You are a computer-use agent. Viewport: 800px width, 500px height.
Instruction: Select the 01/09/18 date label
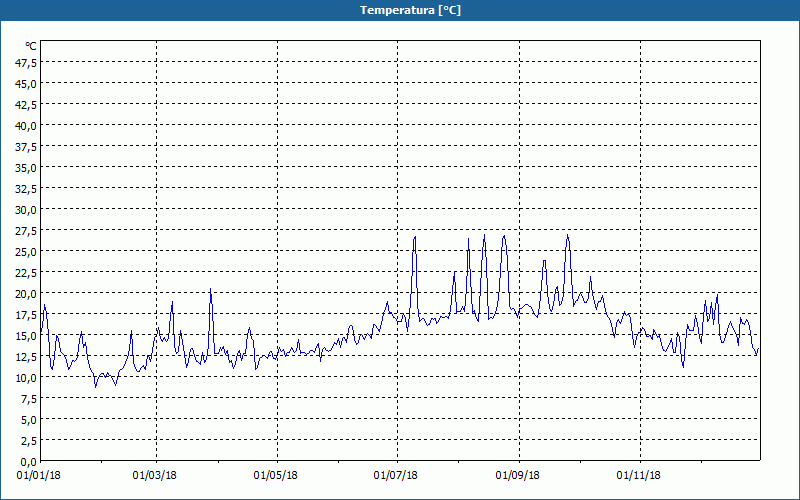pyautogui.click(x=518, y=476)
